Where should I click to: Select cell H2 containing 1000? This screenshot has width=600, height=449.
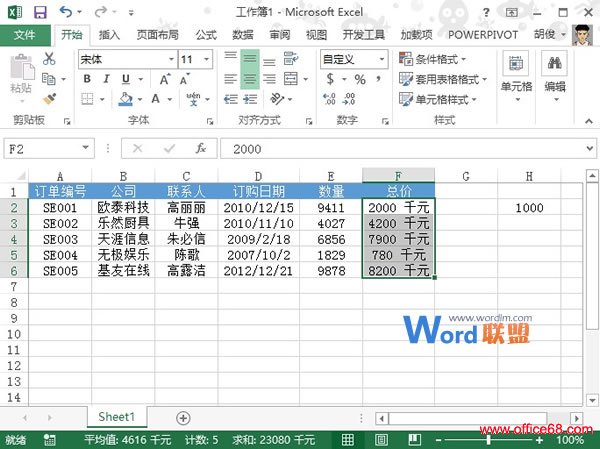click(x=529, y=208)
